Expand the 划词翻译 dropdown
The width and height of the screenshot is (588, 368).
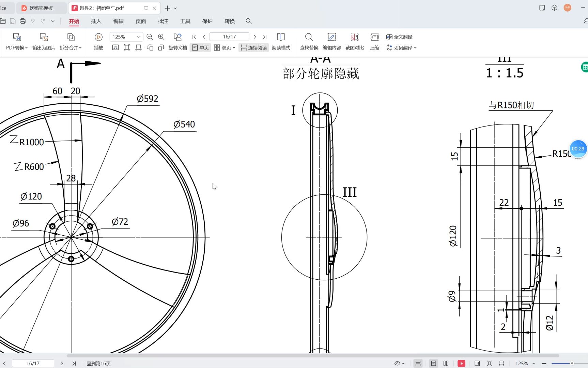[415, 48]
